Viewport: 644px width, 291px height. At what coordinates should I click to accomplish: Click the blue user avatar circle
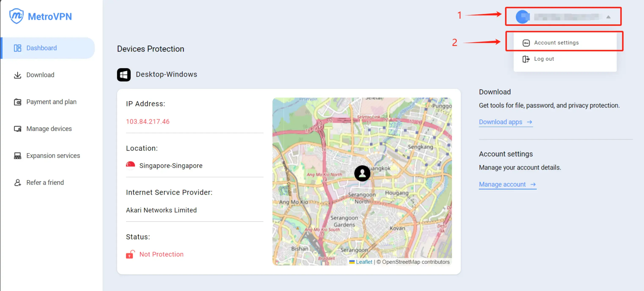pyautogui.click(x=522, y=17)
